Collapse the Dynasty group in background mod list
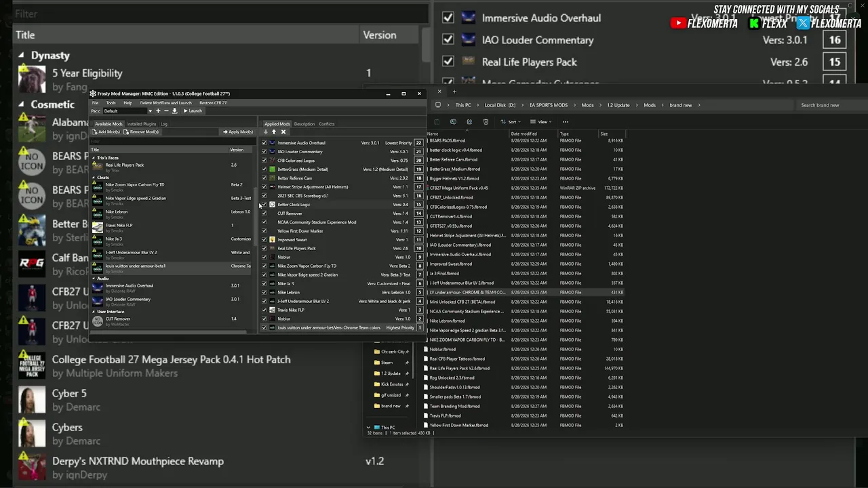 pos(21,56)
